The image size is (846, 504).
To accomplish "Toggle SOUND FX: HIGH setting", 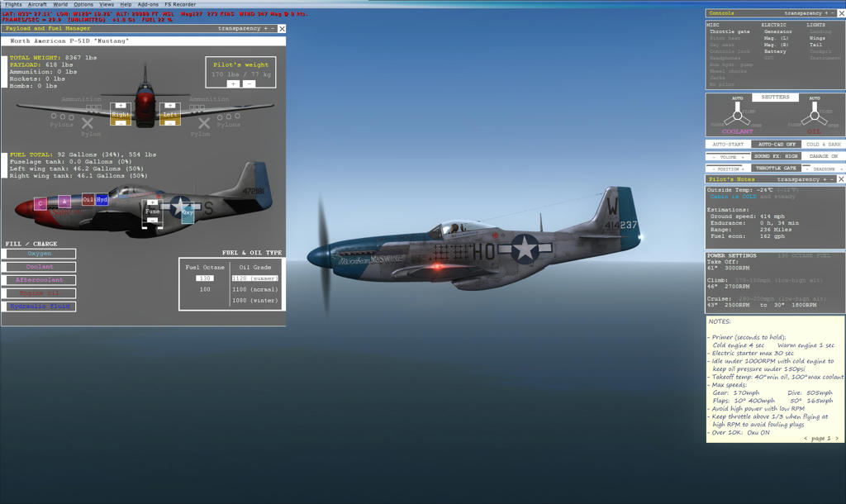I will 777,156.
